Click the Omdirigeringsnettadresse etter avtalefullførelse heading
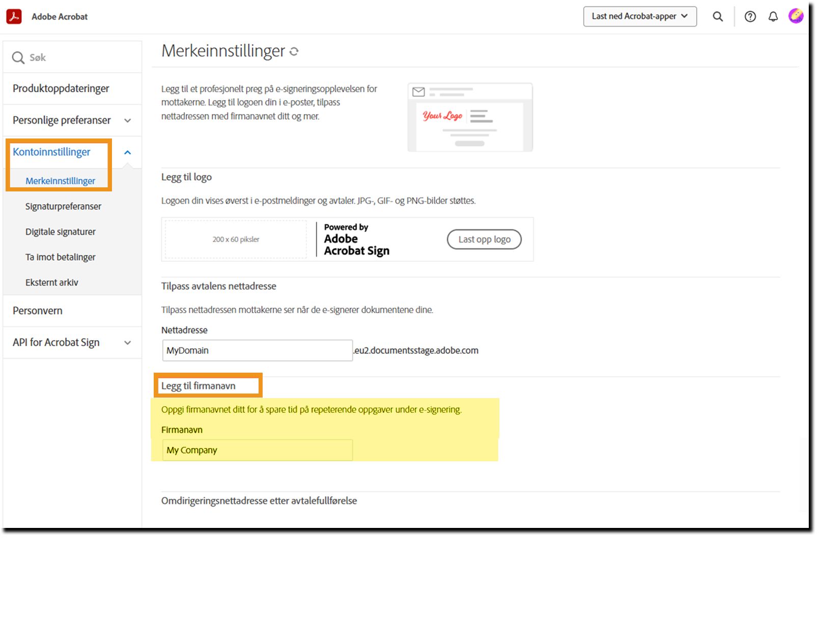The image size is (822, 644). 259,501
